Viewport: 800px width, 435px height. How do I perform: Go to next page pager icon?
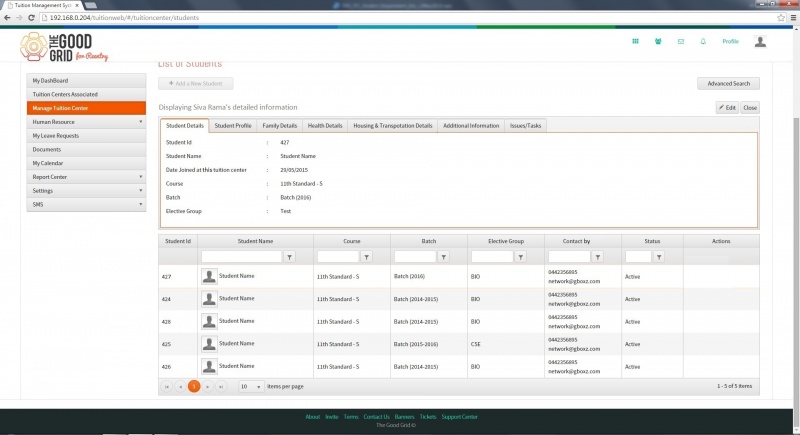click(x=207, y=387)
